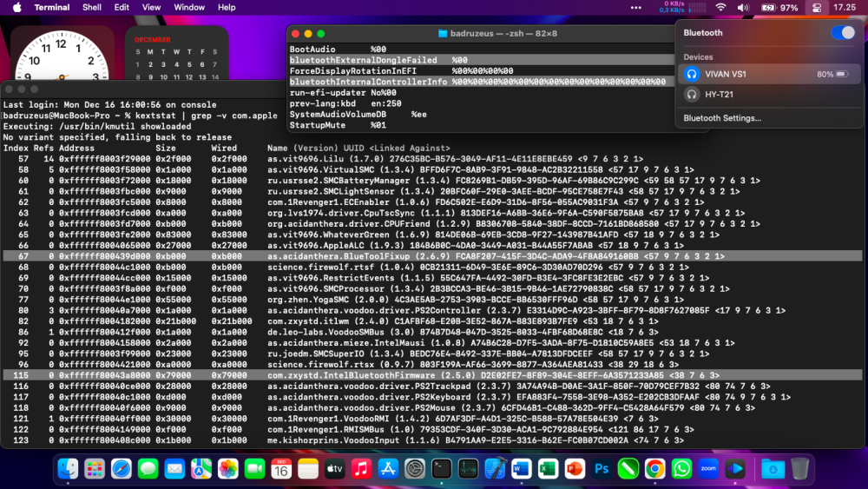868x489 pixels.
Task: Open Finder from the Dock
Action: 68,469
